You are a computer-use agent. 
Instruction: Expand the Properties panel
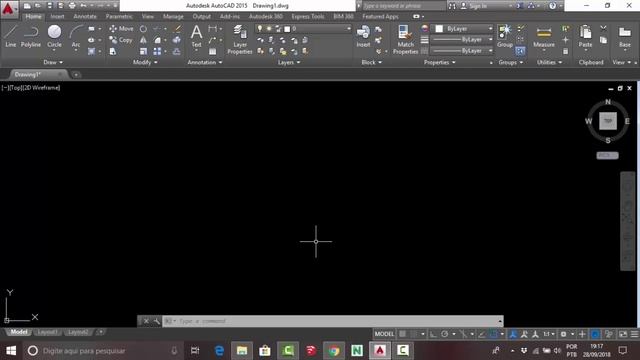[440, 62]
